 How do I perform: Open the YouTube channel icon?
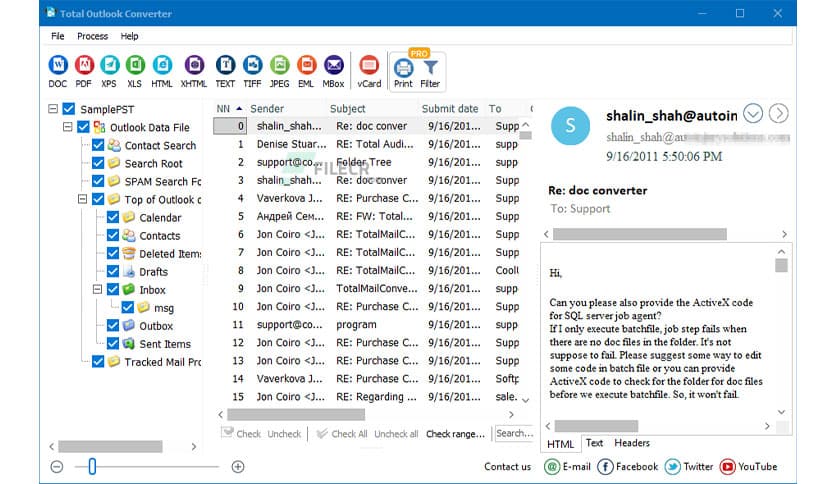(727, 467)
